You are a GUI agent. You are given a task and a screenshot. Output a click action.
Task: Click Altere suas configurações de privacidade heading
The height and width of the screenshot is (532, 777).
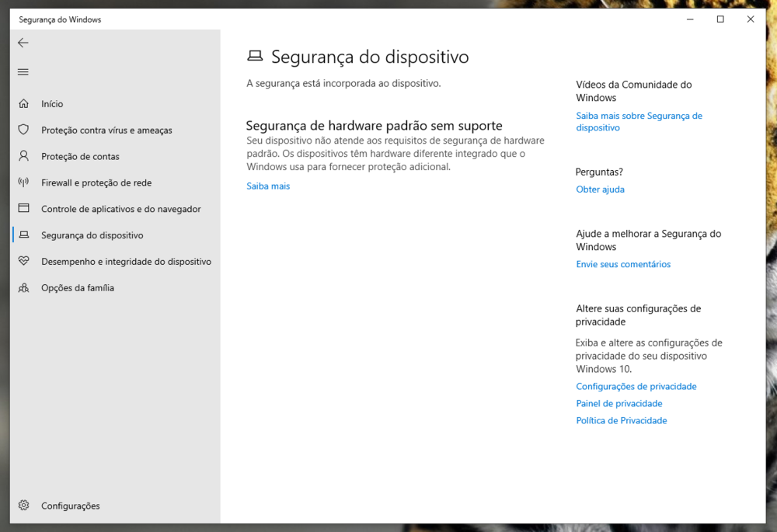(x=638, y=315)
